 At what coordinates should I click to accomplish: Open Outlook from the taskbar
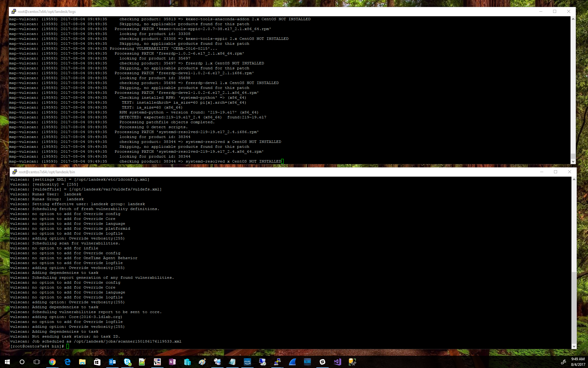coord(112,362)
